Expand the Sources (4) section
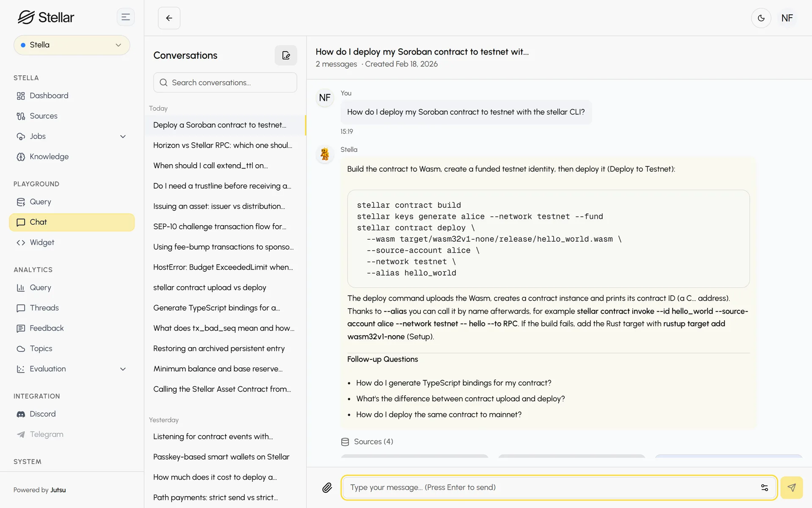Image resolution: width=812 pixels, height=508 pixels. click(368, 442)
